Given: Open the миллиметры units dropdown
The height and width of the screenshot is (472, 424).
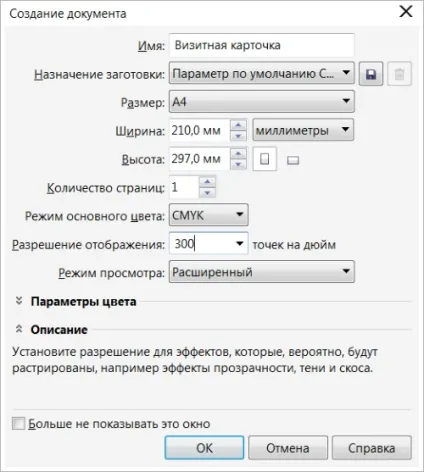Looking at the screenshot, I should click(303, 130).
